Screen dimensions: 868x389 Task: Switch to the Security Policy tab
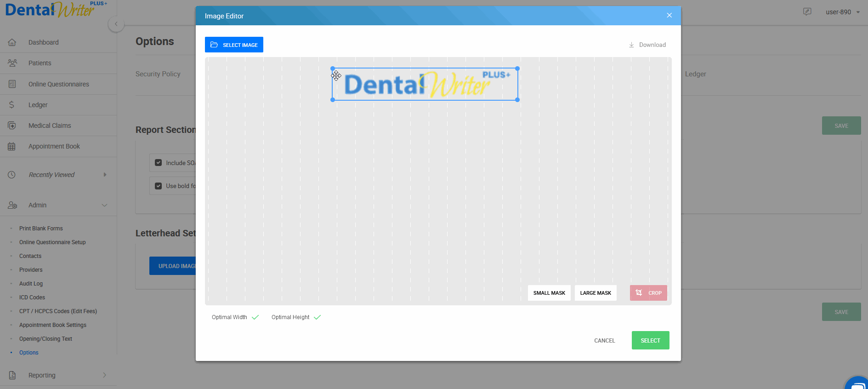[158, 74]
